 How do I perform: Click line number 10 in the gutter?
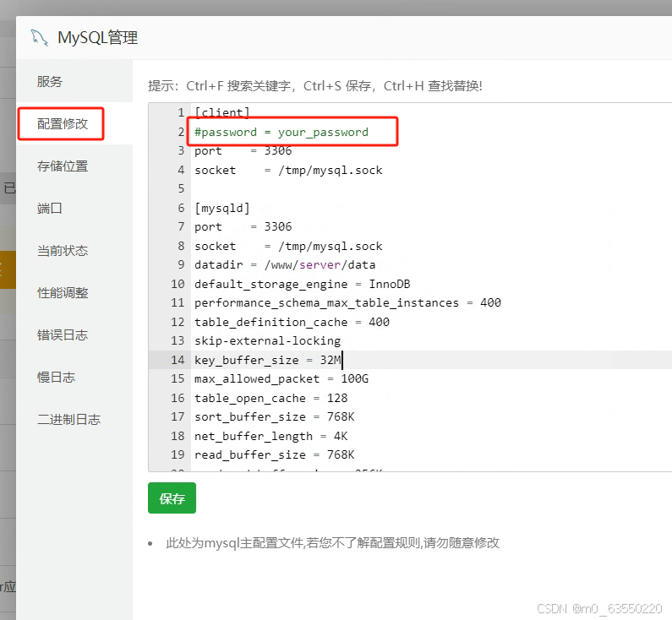pyautogui.click(x=177, y=284)
